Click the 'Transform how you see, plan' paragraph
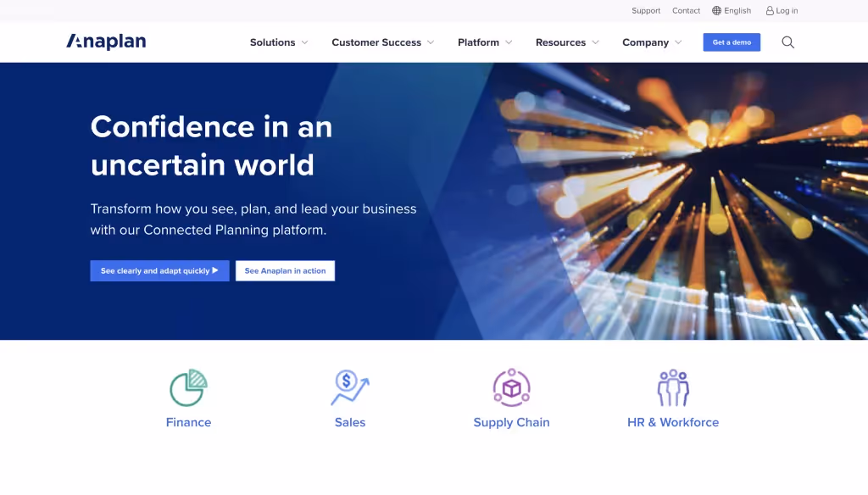 point(253,220)
